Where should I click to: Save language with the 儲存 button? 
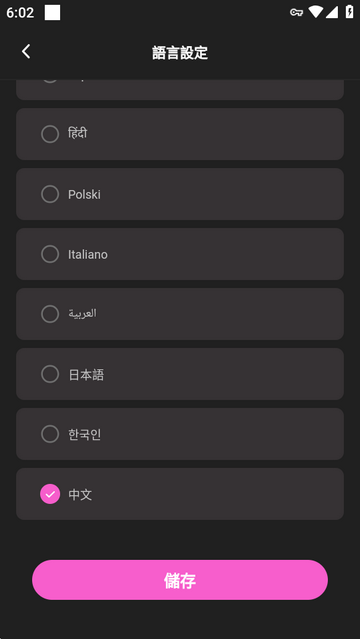tap(180, 580)
